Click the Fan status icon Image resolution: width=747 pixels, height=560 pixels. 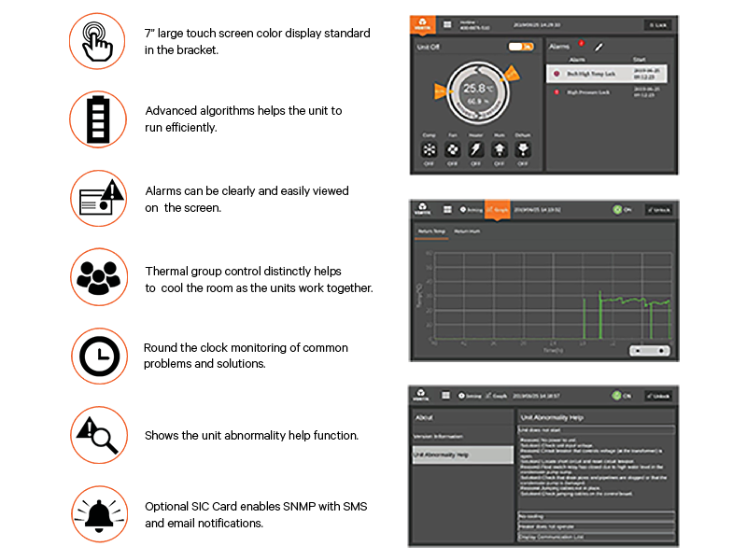pyautogui.click(x=452, y=149)
